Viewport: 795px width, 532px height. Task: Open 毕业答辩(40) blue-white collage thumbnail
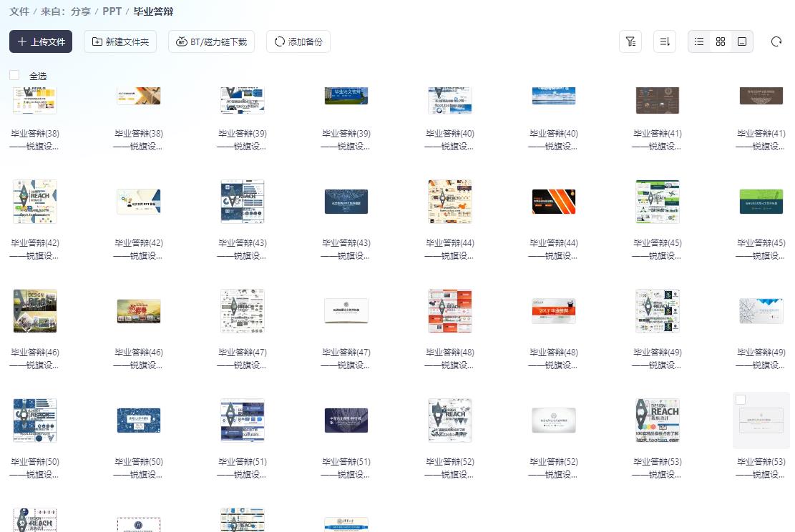449,100
